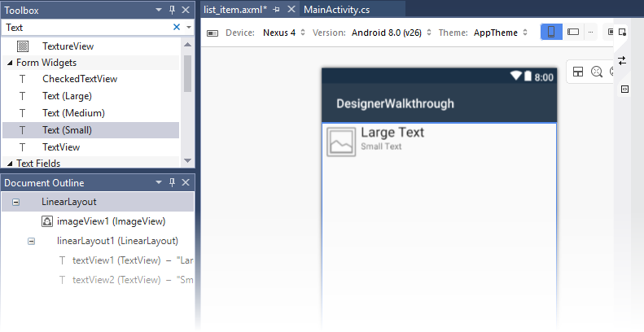Click the swap panes arrows icon
Viewport: 644px width, 332px height.
(622, 61)
